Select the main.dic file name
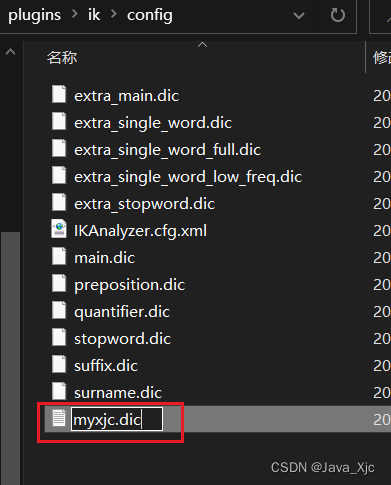Viewport: 391px width, 485px height. (x=105, y=258)
